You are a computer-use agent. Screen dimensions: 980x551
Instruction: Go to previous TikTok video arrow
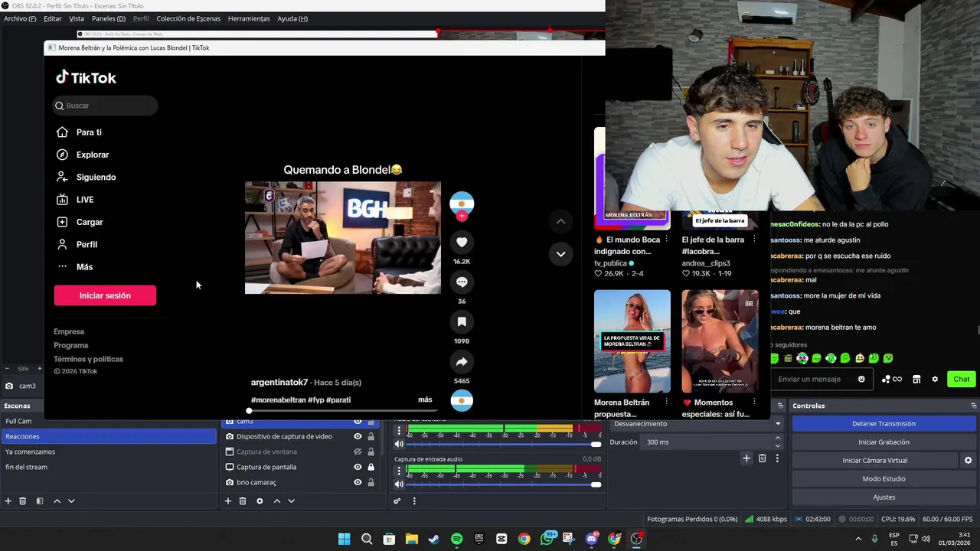click(560, 221)
